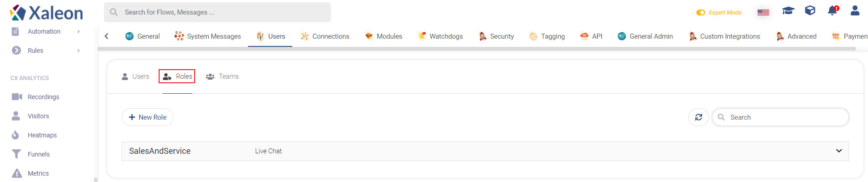Click the horizontal tab scrollbar

[476, 49]
